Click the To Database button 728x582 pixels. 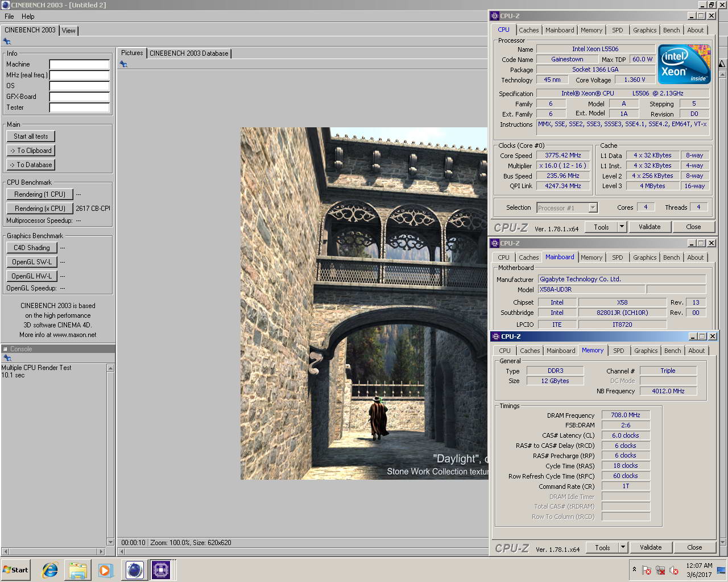31,165
